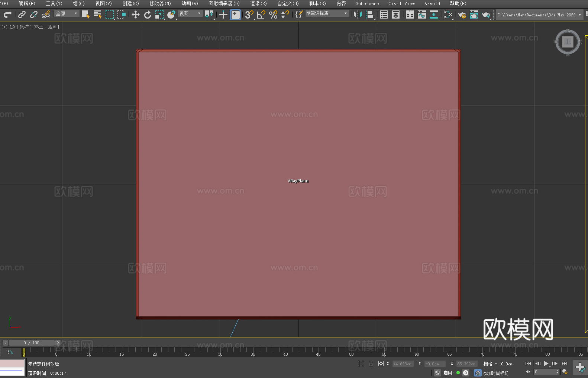Click Select and Place tool
The height and width of the screenshot is (378, 588).
[x=171, y=14]
